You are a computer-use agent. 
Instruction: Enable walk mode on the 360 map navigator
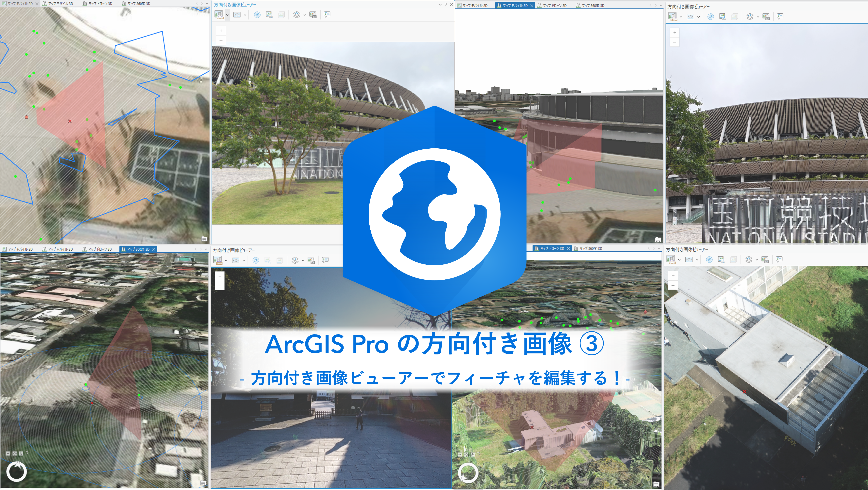(21, 453)
